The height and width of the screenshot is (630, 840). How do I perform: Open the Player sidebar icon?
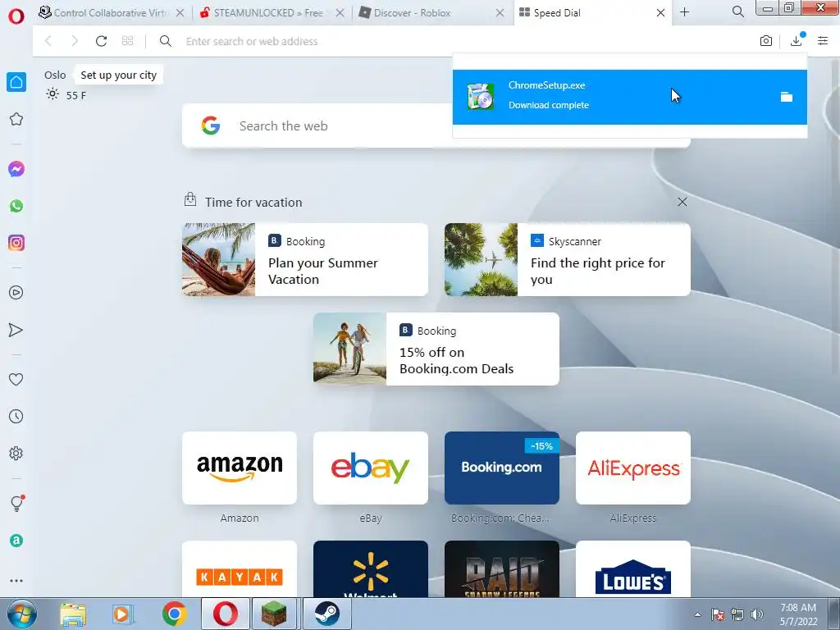(x=16, y=293)
